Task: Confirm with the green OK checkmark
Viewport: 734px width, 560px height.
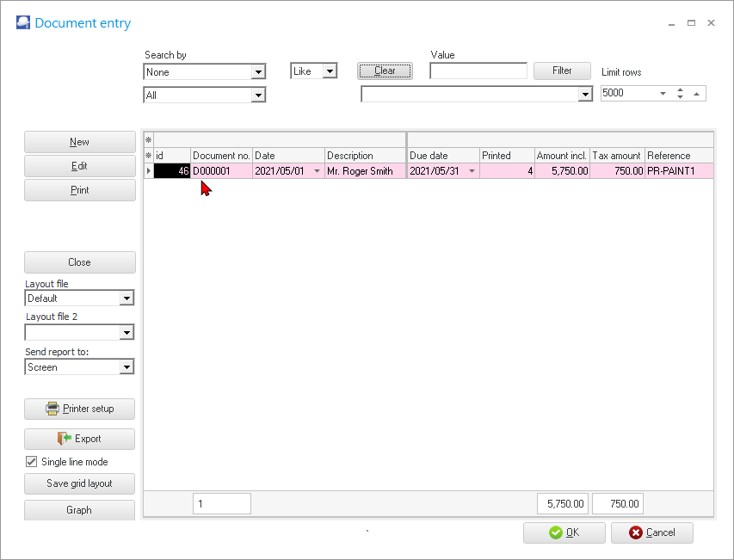Action: pos(555,532)
